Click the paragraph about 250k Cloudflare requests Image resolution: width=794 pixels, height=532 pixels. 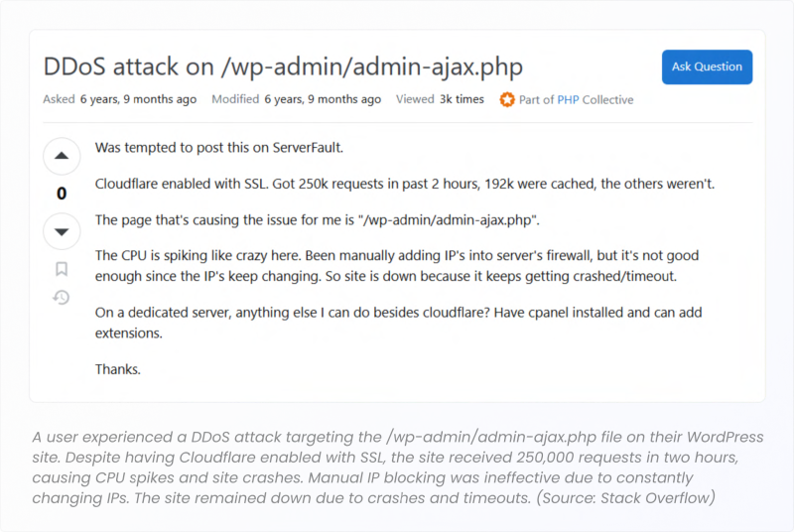tap(405, 184)
